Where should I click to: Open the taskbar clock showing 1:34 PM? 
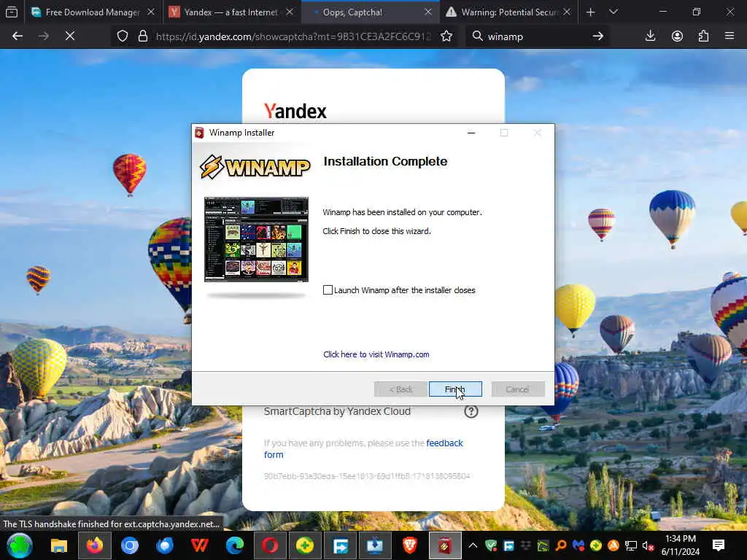(x=681, y=545)
